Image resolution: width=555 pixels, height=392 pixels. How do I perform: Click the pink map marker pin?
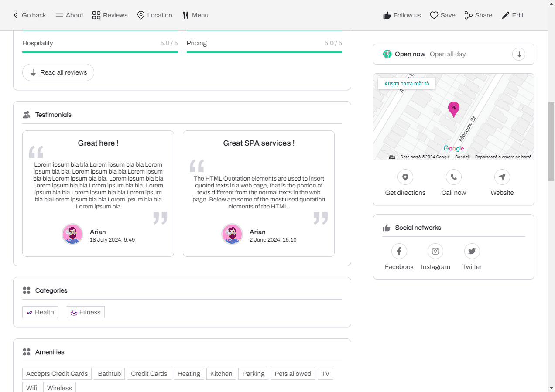454,109
